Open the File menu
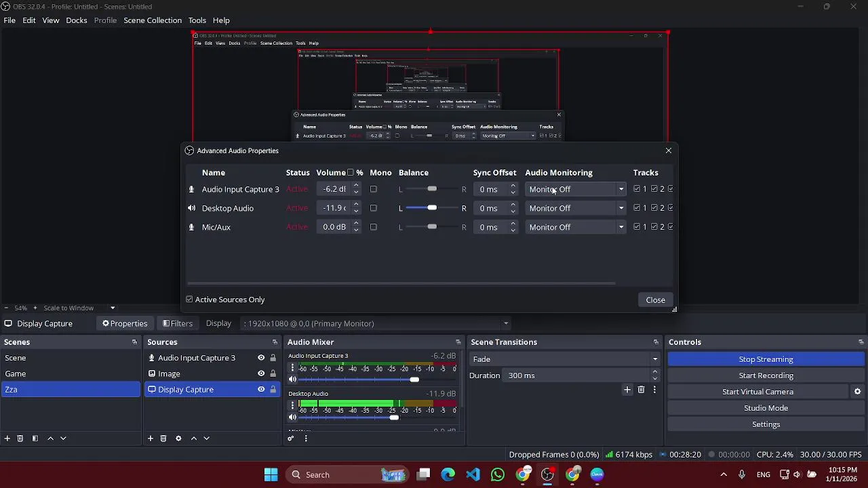This screenshot has width=868, height=488. click(9, 20)
